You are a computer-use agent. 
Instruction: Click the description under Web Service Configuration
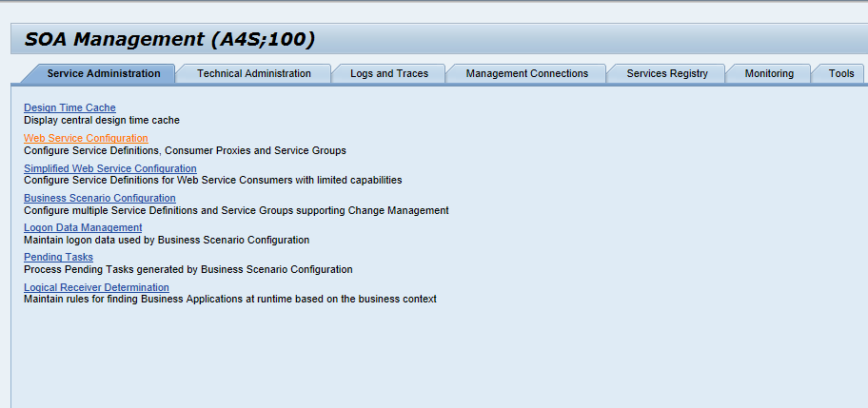[185, 150]
